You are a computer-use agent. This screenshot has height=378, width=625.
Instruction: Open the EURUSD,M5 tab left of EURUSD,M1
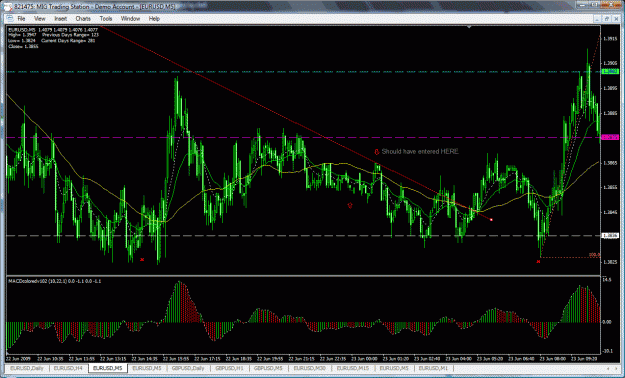coord(395,368)
